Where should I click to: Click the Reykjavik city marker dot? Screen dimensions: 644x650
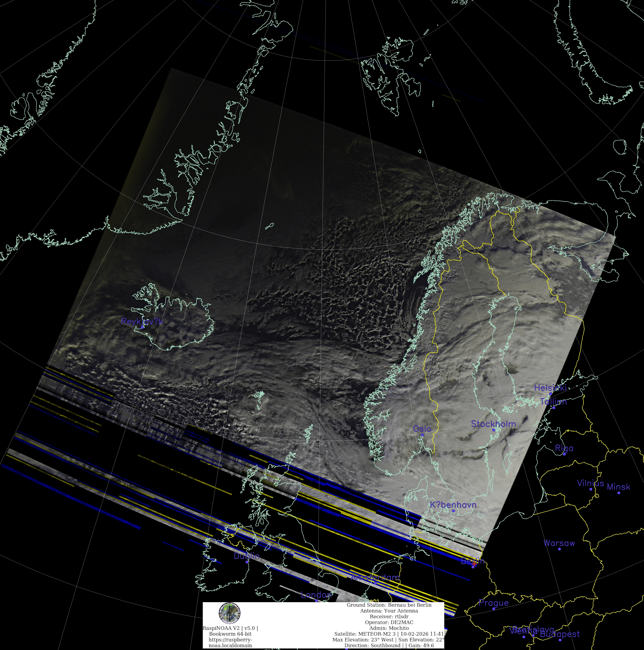click(142, 327)
